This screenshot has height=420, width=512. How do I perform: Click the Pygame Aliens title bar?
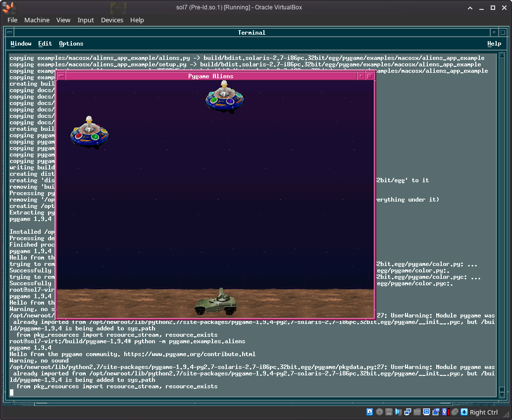[x=211, y=76]
